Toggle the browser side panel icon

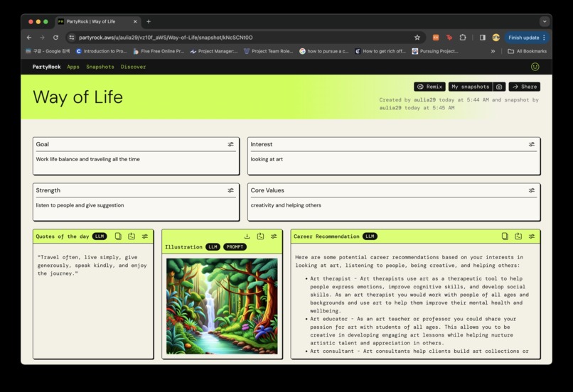click(x=483, y=37)
